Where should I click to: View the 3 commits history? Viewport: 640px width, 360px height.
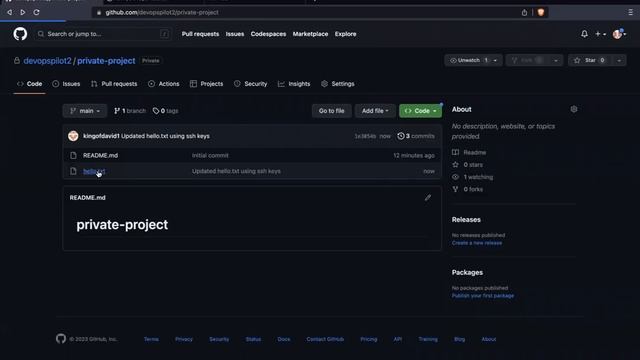(416, 136)
